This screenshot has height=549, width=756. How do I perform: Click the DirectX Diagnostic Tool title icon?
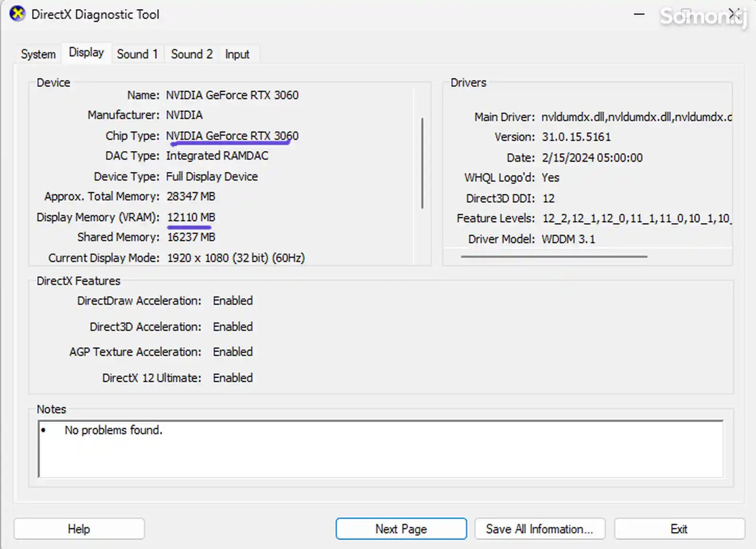(x=17, y=14)
